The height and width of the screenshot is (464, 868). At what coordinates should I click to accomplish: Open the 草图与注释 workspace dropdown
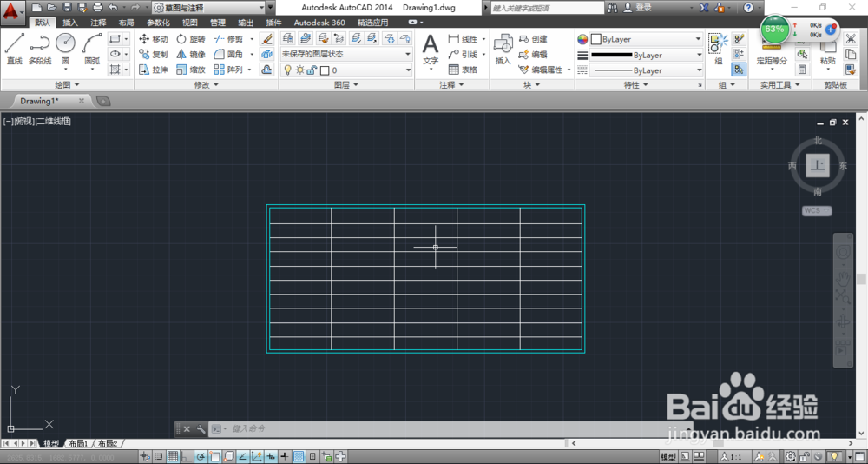(x=208, y=8)
